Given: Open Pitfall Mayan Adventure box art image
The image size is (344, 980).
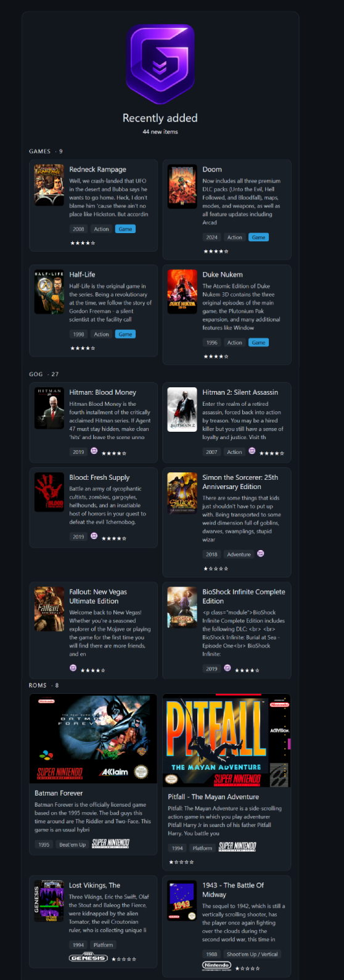Looking at the screenshot, I should pyautogui.click(x=226, y=741).
